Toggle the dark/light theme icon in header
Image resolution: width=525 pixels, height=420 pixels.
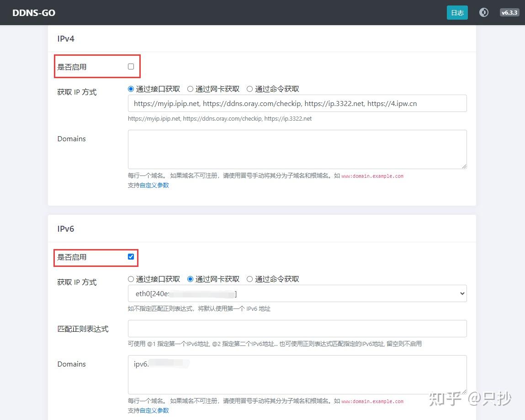(484, 12)
